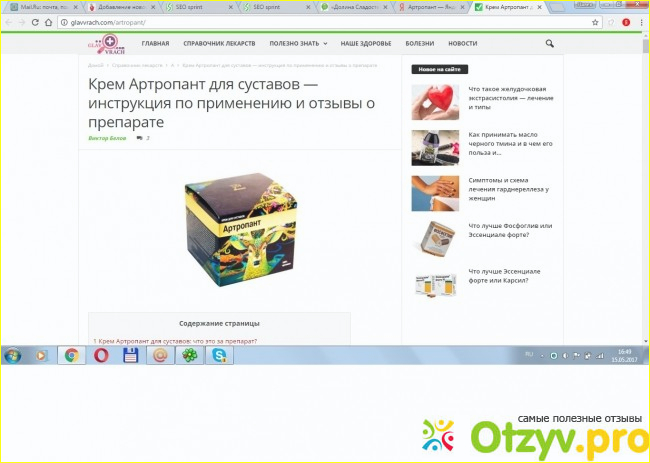This screenshot has height=463, width=650.
Task: Click the Skype icon in the taskbar
Action: click(215, 355)
